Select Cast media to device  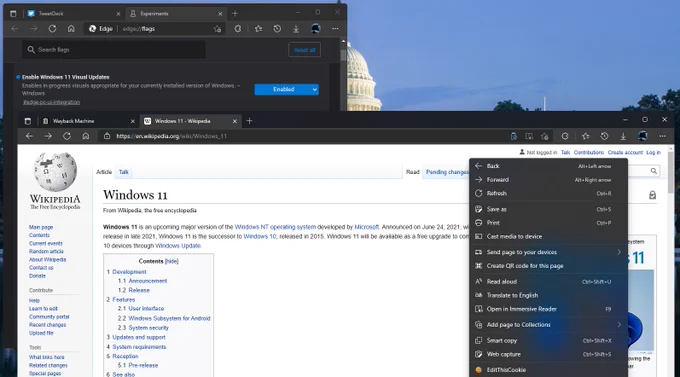549,236
